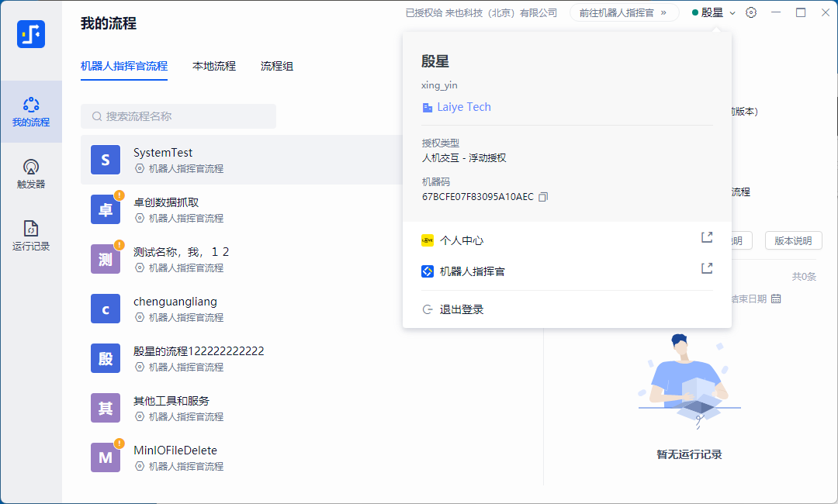Click the app logo in top-left
838x504 pixels.
pyautogui.click(x=31, y=34)
